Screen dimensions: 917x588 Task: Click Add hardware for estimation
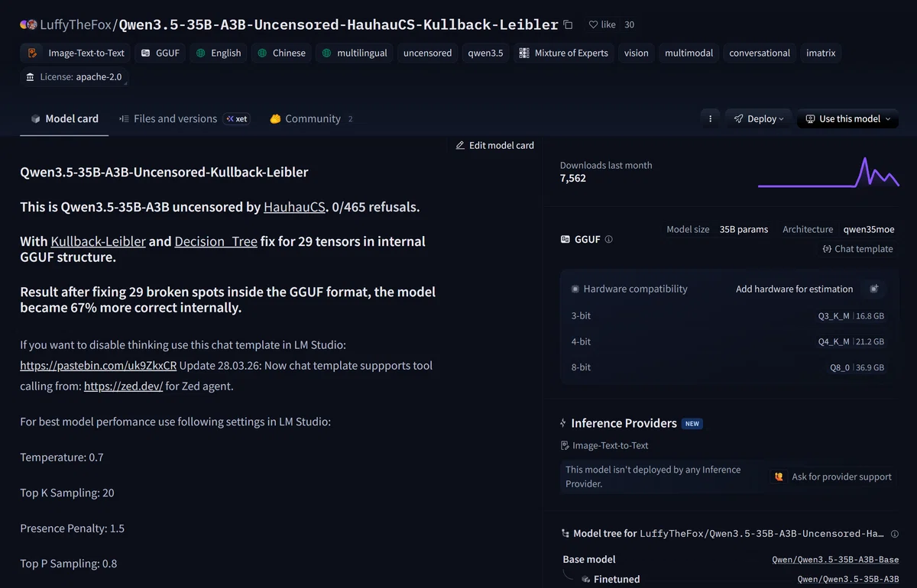point(794,289)
